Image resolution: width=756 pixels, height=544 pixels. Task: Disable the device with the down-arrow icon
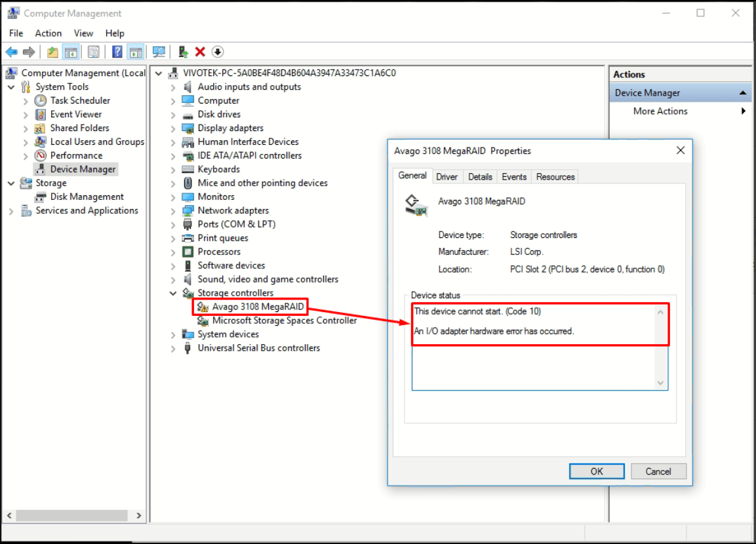point(218,52)
